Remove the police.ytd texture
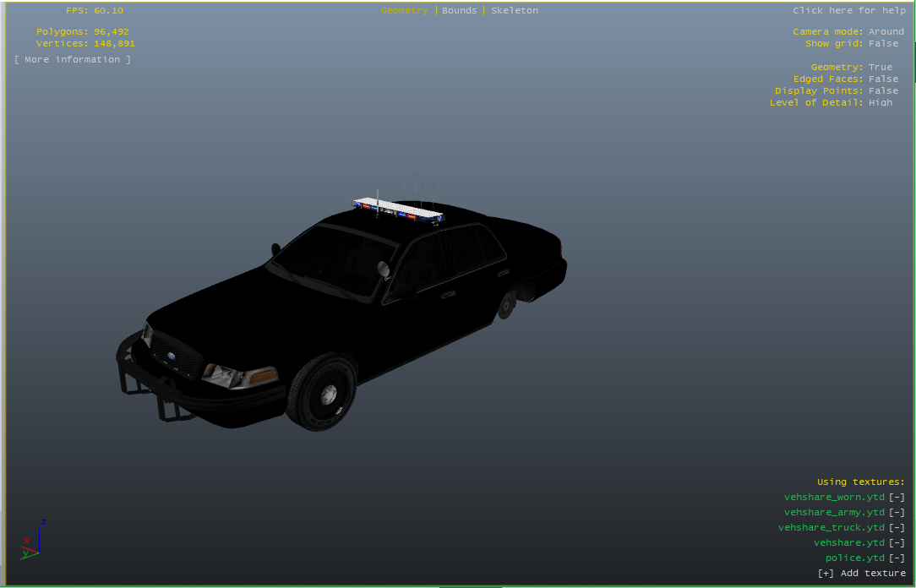Image resolution: width=916 pixels, height=588 pixels. pyautogui.click(x=897, y=558)
